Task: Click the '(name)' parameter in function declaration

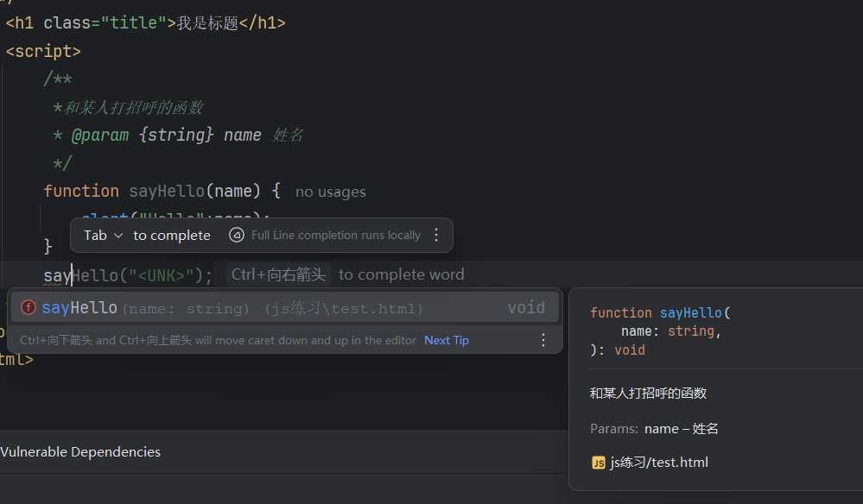Action: [233, 191]
